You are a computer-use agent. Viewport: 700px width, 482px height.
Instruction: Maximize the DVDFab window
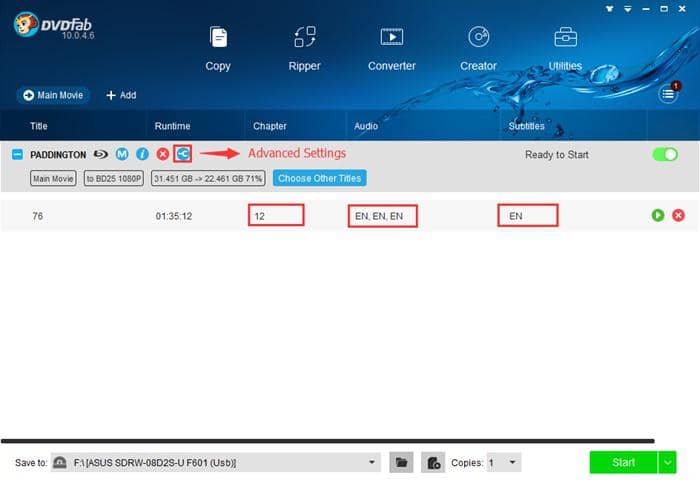click(x=664, y=8)
